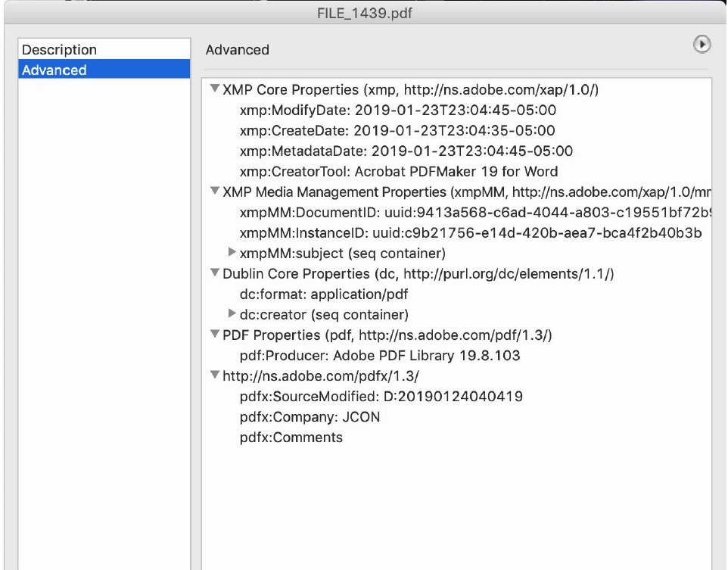Select the xmpMM:DocumentID entry

pos(469,212)
